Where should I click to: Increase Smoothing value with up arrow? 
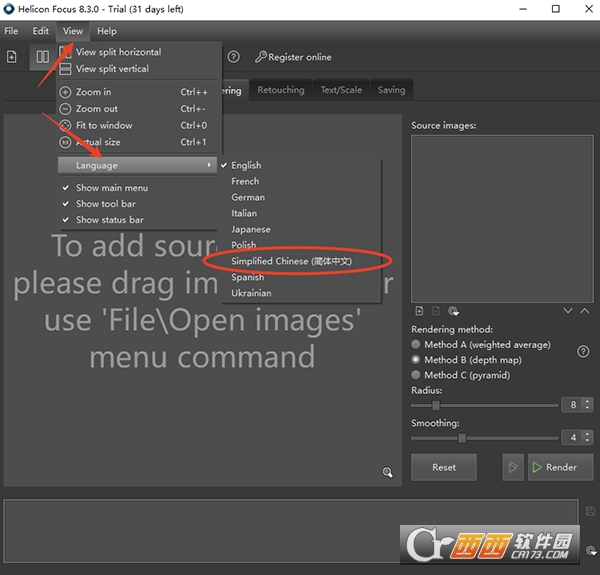click(587, 434)
